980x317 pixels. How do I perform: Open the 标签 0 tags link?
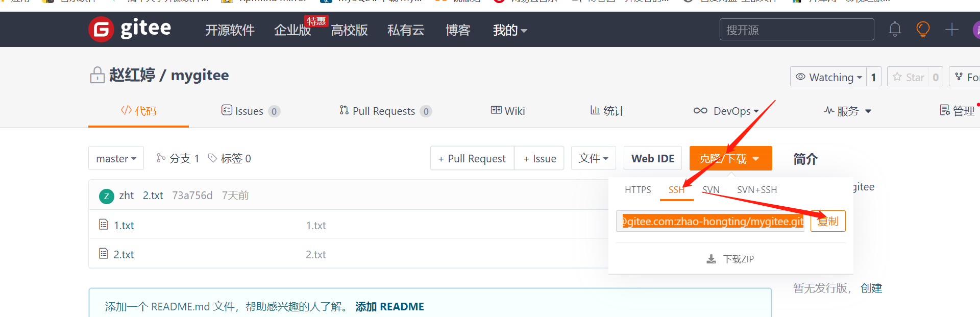point(230,158)
